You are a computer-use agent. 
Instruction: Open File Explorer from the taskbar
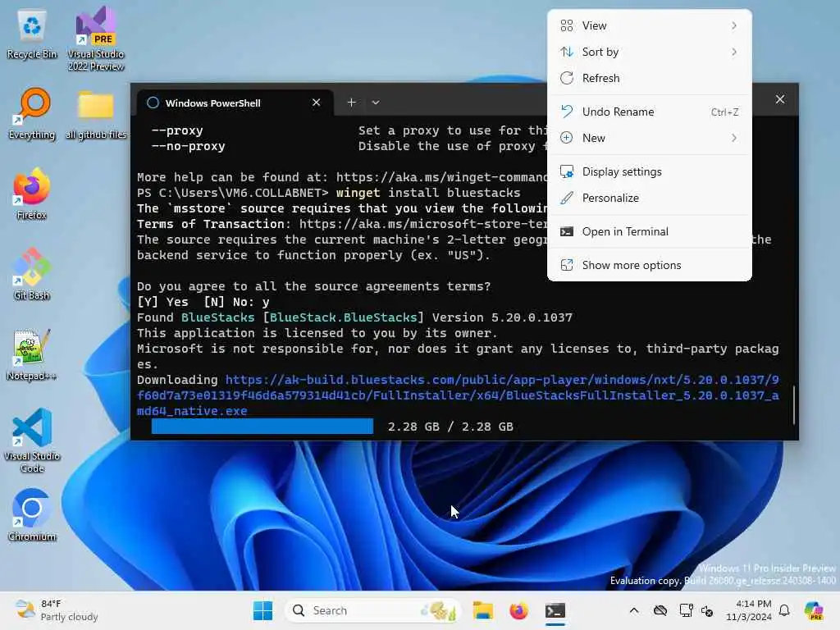(482, 610)
